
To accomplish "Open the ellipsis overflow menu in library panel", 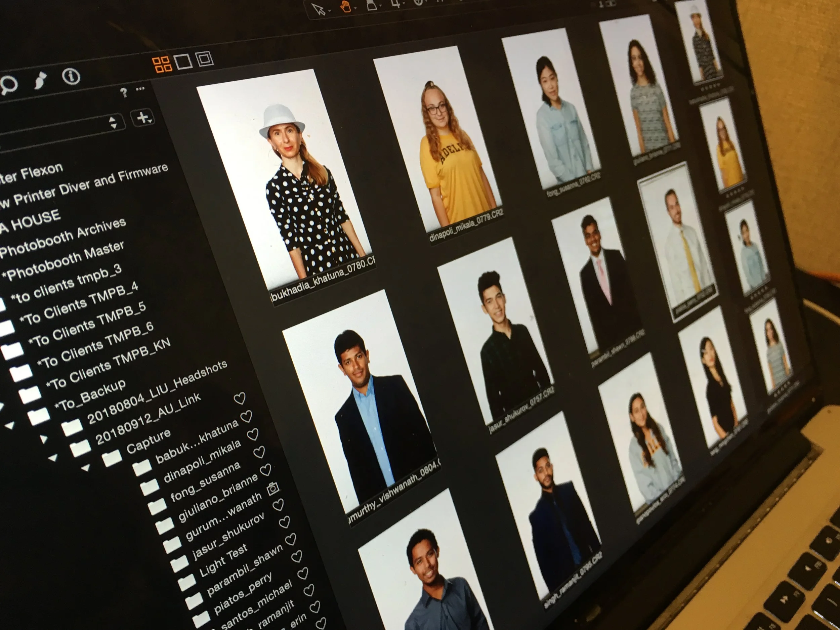I will (x=140, y=89).
